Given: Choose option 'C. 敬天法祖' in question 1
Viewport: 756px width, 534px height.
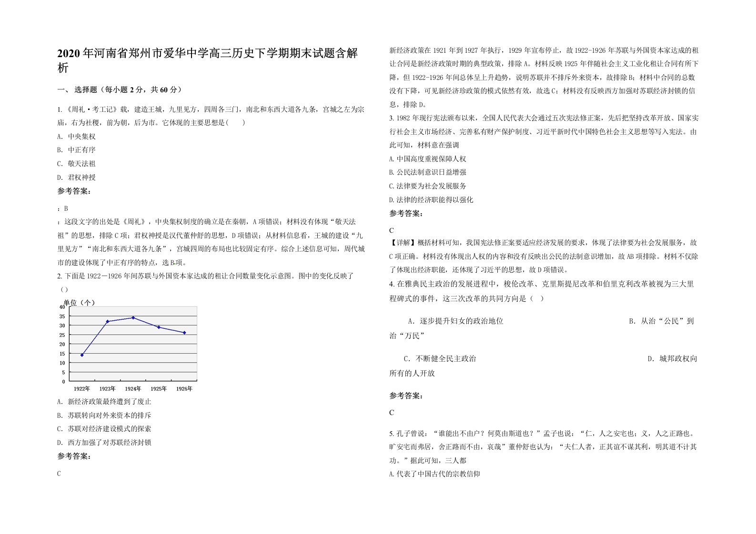Looking at the screenshot, I should [76, 164].
